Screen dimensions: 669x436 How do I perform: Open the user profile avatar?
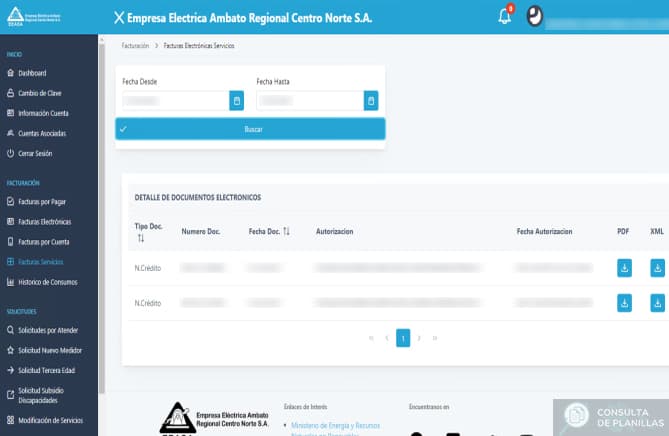tap(534, 17)
